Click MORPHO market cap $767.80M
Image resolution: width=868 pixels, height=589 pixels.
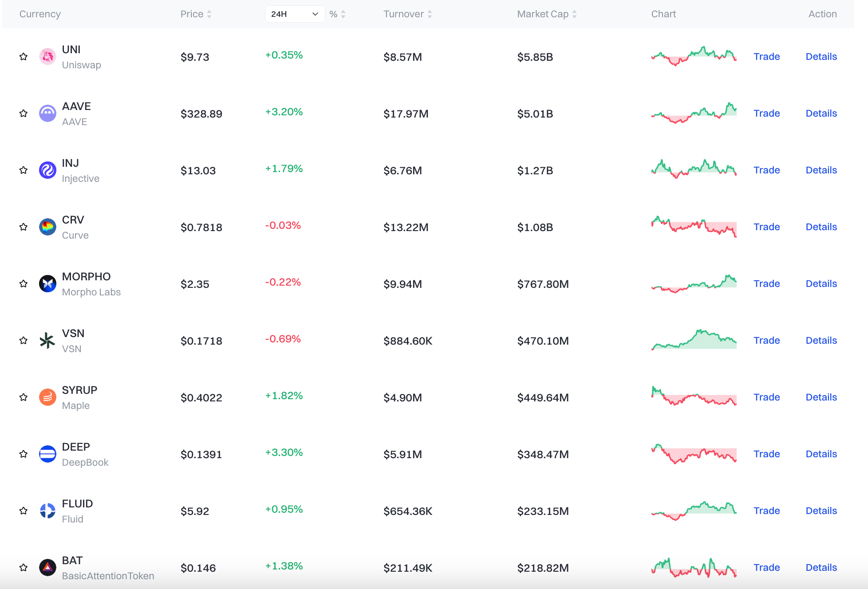pos(543,284)
